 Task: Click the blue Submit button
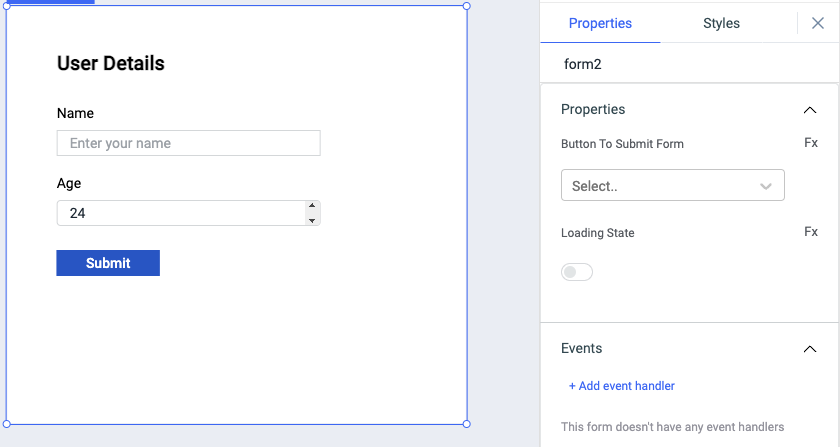click(x=108, y=263)
